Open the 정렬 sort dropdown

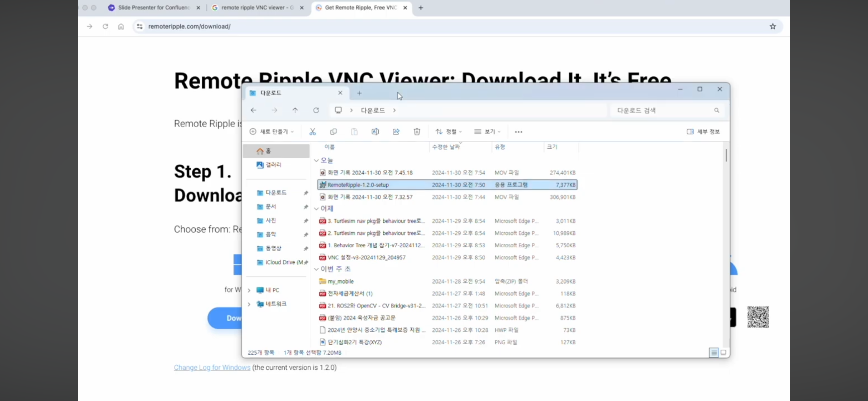[449, 132]
